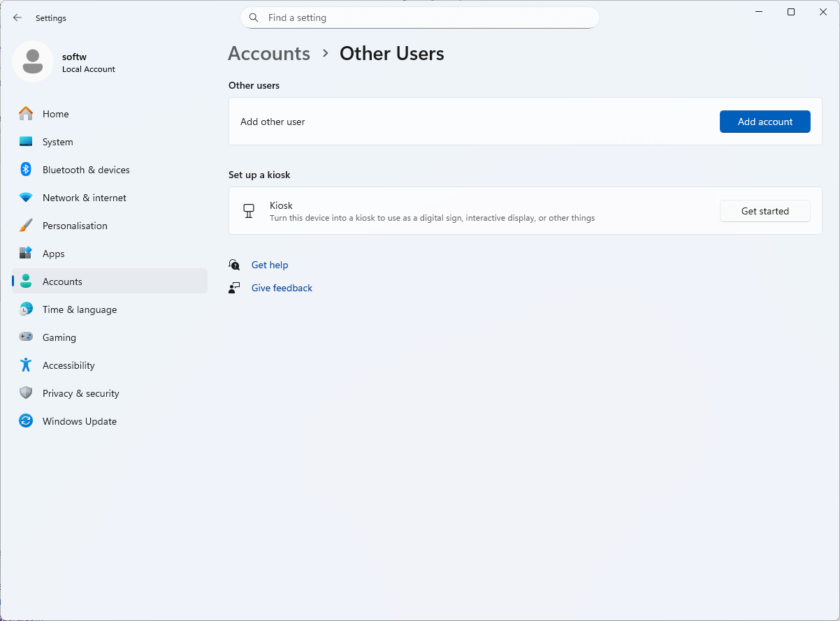
Task: Open the Home settings page
Action: [x=110, y=114]
